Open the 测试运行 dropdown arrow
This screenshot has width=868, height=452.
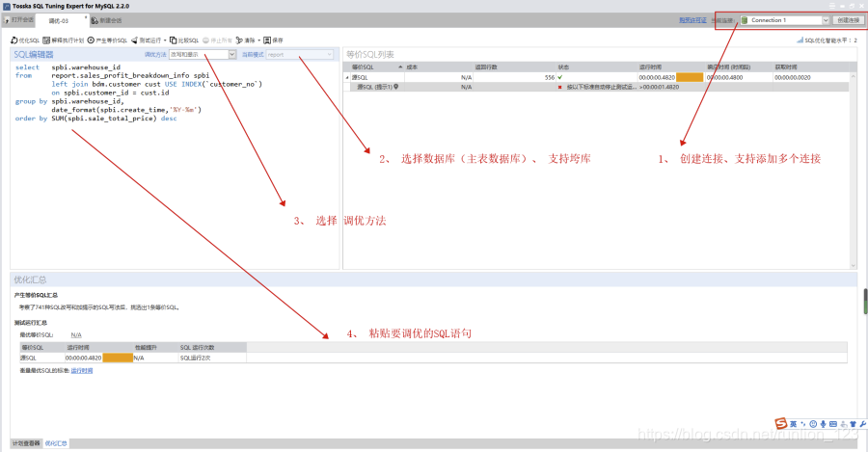click(165, 40)
